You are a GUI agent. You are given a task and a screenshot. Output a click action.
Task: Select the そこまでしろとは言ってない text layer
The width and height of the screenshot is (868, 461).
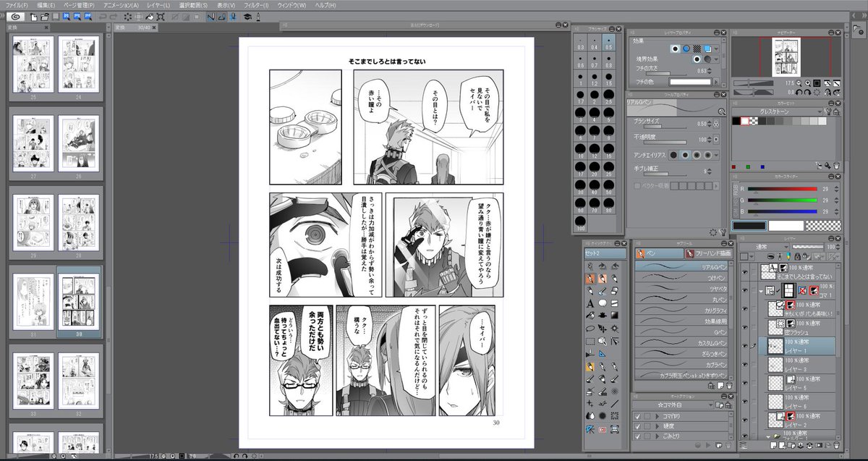[796, 272]
